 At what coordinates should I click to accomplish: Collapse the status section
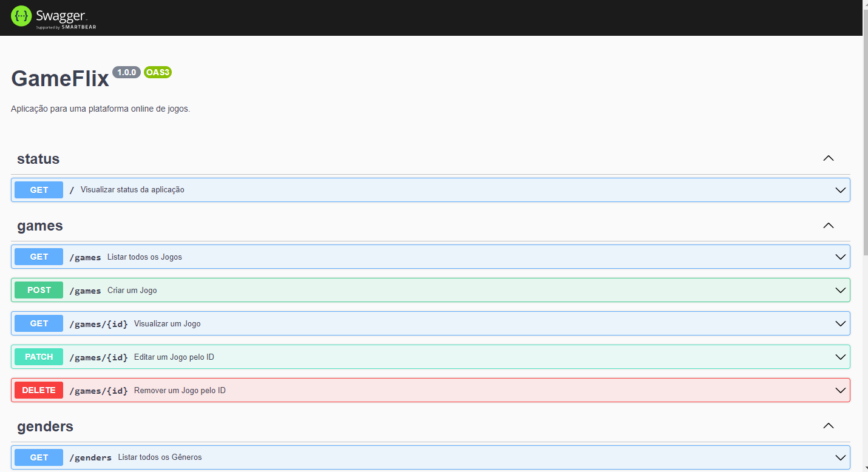coord(828,158)
